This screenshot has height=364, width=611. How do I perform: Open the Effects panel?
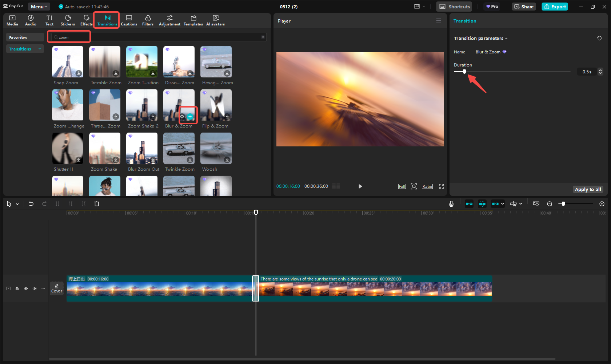(86, 20)
